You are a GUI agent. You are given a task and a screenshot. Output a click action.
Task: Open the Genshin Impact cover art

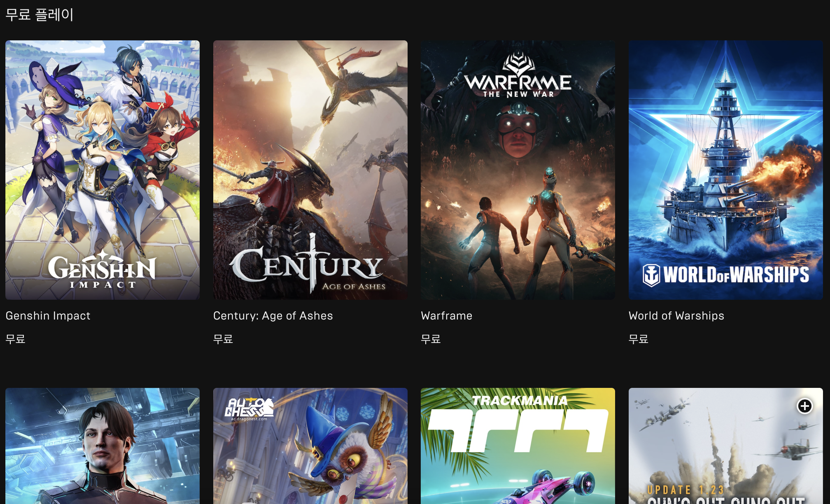point(103,170)
